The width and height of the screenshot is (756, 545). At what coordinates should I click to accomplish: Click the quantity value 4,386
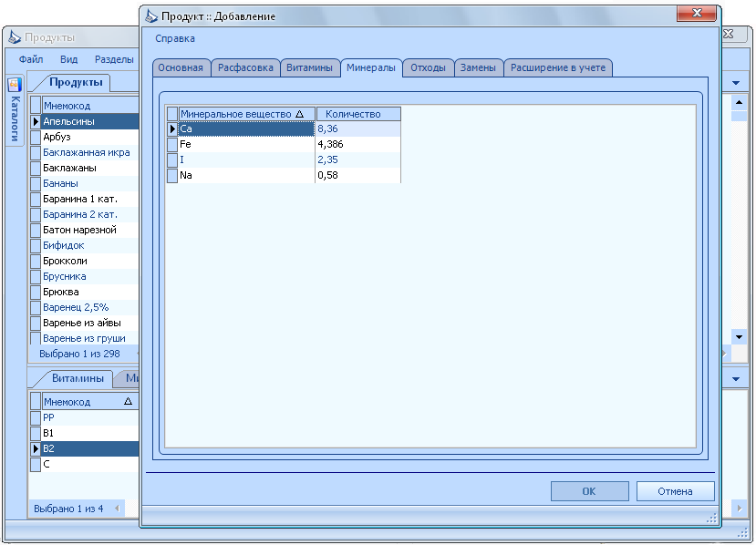(357, 144)
